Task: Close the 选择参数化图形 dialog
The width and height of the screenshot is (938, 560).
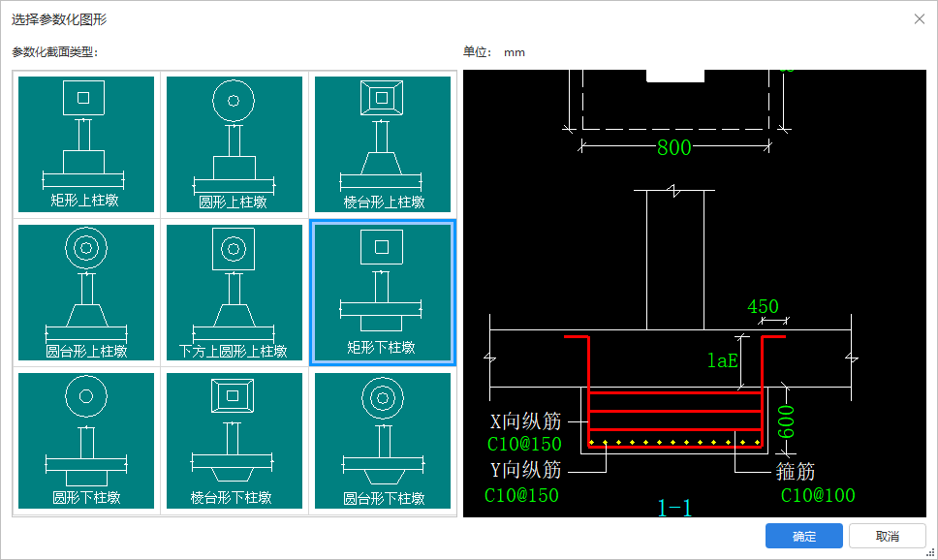Action: coord(920,19)
